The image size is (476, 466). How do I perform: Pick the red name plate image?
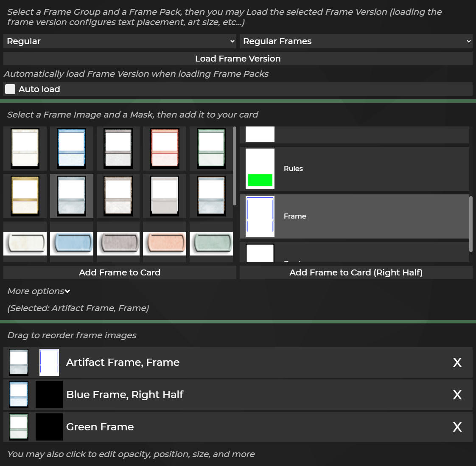165,244
